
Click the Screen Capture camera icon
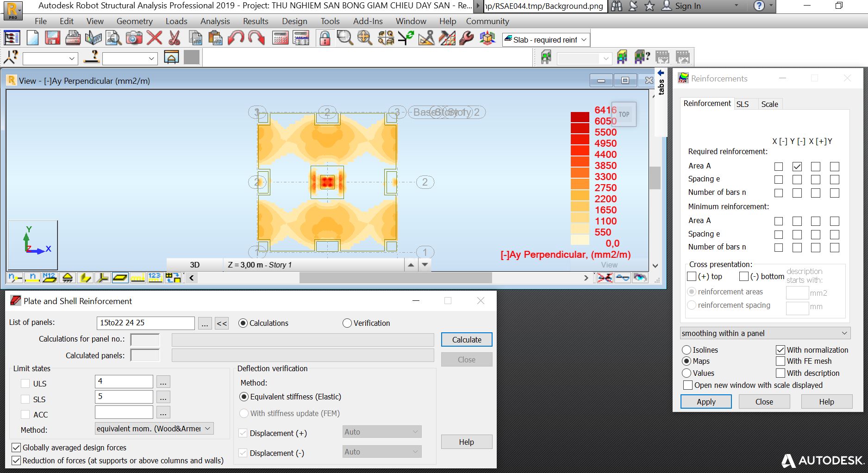tap(134, 38)
